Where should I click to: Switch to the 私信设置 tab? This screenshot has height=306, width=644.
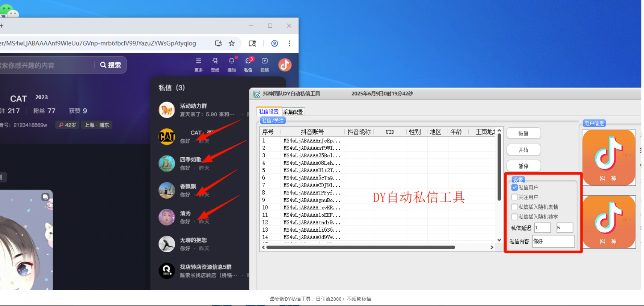268,112
